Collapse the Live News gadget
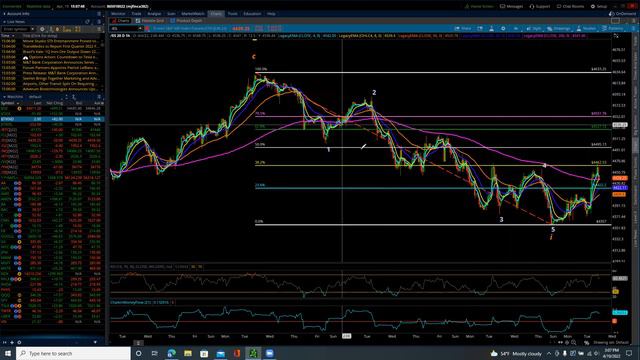Screen dimensions: 640x360 click(4, 22)
